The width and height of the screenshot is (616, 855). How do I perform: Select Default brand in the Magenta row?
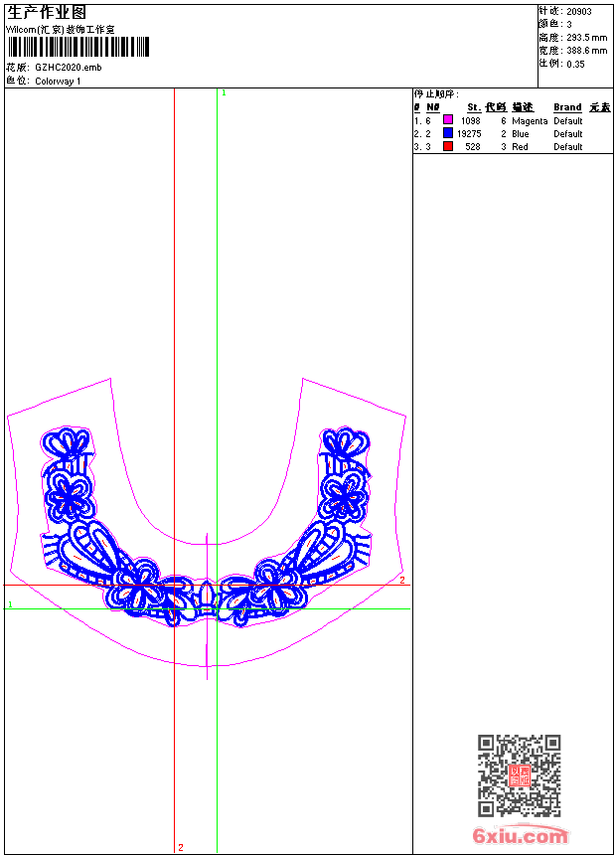568,121
